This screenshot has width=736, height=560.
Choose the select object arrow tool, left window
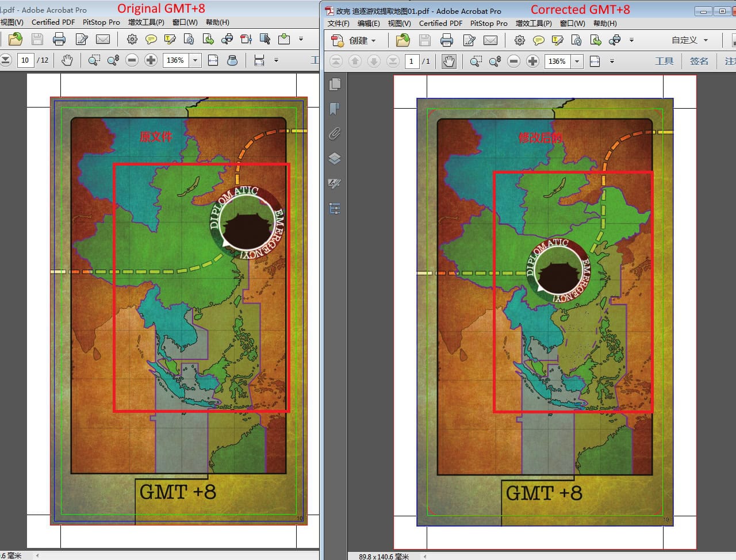click(265, 39)
